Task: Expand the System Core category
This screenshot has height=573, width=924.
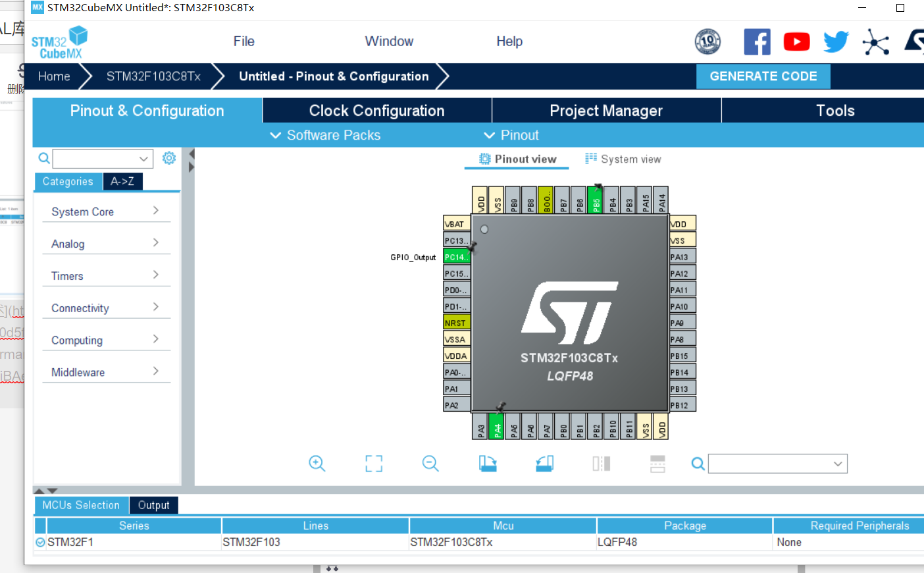Action: (106, 211)
